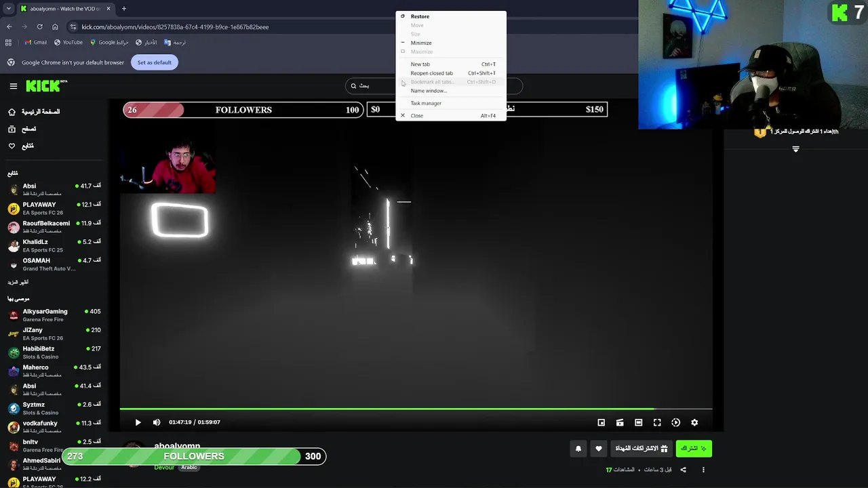This screenshot has height=488, width=868.
Task: Open the Kick sidebar hamburger menu
Action: 14,86
